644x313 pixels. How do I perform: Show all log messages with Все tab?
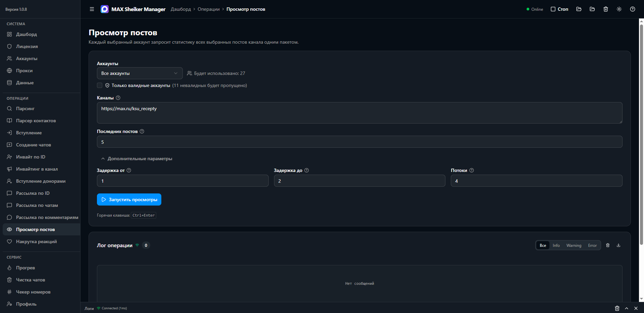tap(543, 245)
